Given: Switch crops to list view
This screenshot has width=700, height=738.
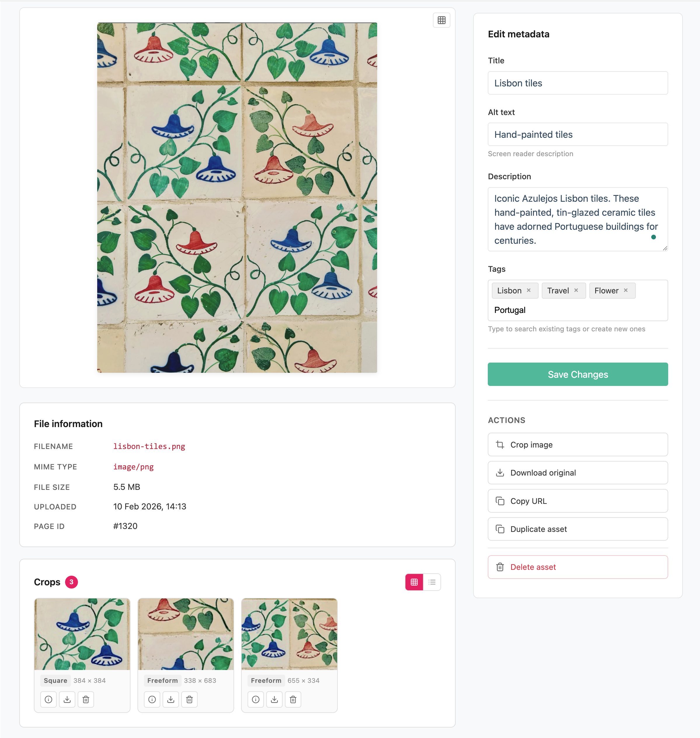Looking at the screenshot, I should 432,582.
